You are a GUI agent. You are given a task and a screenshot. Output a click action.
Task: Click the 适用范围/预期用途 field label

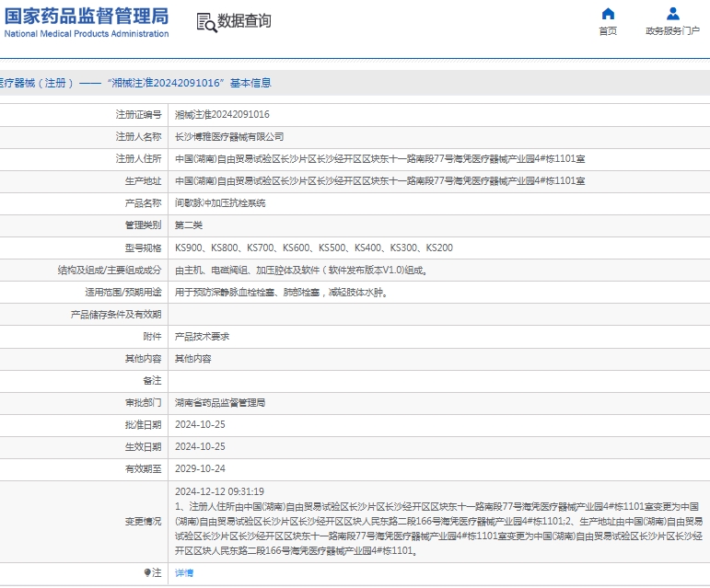coord(123,293)
